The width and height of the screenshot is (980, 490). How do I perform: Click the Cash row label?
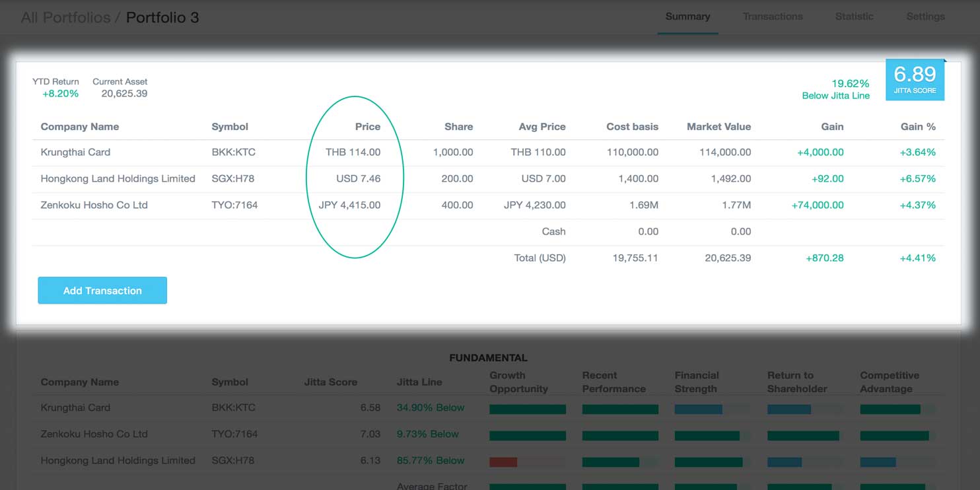(x=553, y=232)
